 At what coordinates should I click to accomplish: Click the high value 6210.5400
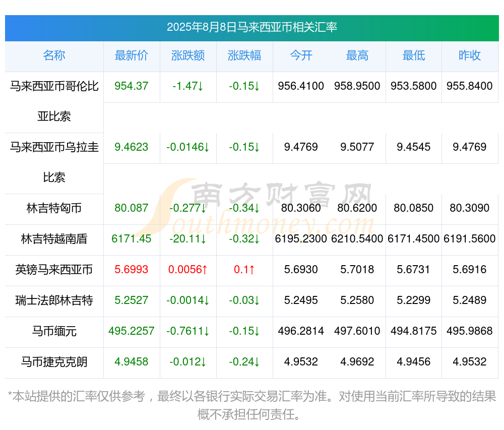pyautogui.click(x=357, y=239)
